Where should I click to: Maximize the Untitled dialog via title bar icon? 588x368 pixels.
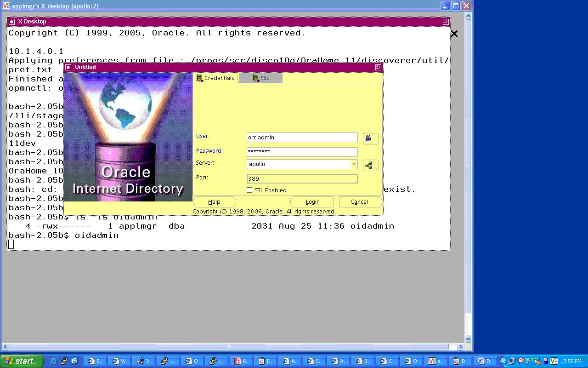point(378,67)
